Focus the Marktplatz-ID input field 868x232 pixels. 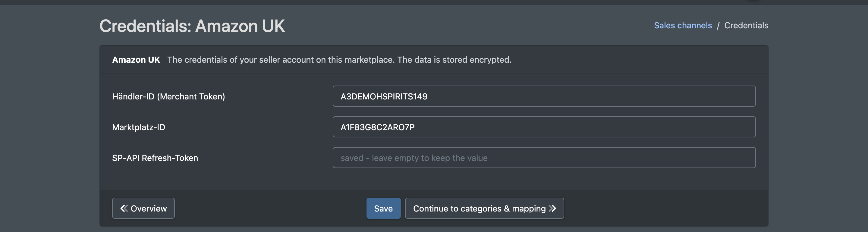[544, 127]
